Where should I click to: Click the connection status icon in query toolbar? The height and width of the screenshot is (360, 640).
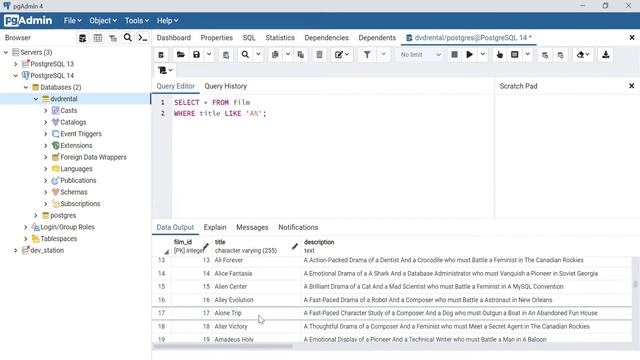click(161, 55)
